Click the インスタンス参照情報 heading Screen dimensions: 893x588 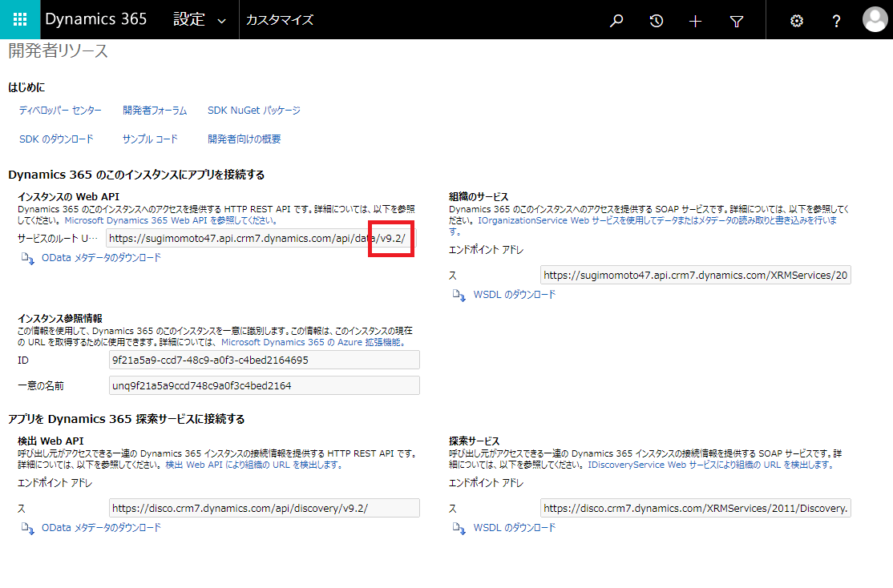pos(60,319)
